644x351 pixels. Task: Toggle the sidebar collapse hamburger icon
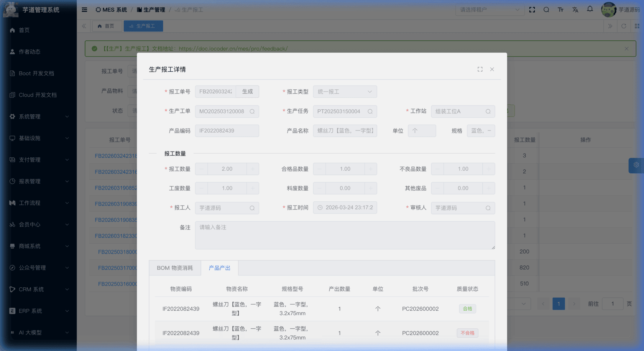click(84, 10)
